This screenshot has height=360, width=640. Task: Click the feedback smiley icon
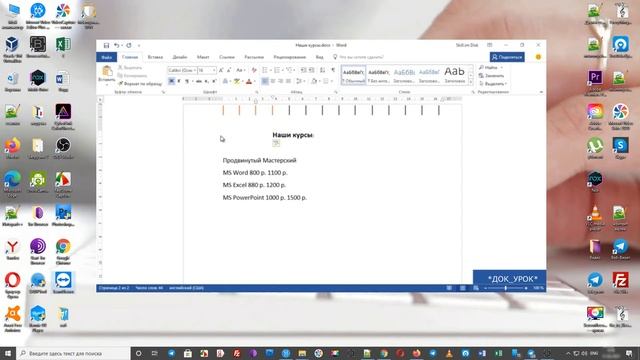[x=538, y=57]
